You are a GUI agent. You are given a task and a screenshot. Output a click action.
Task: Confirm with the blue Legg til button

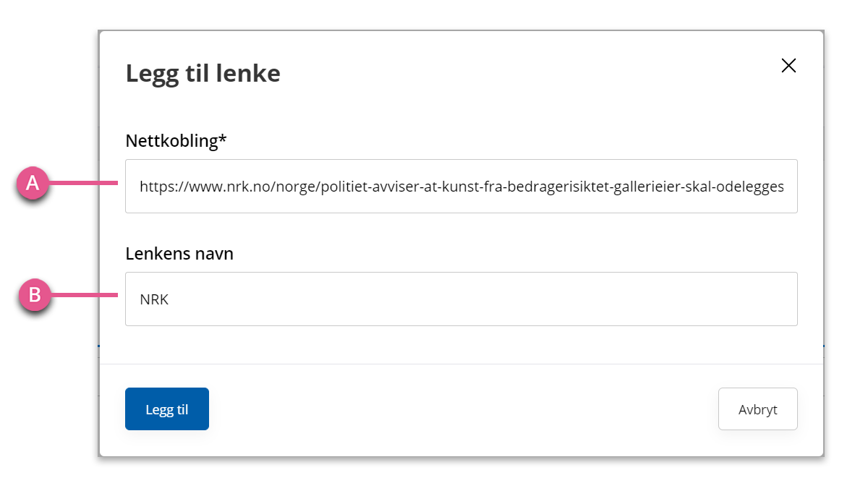[167, 409]
